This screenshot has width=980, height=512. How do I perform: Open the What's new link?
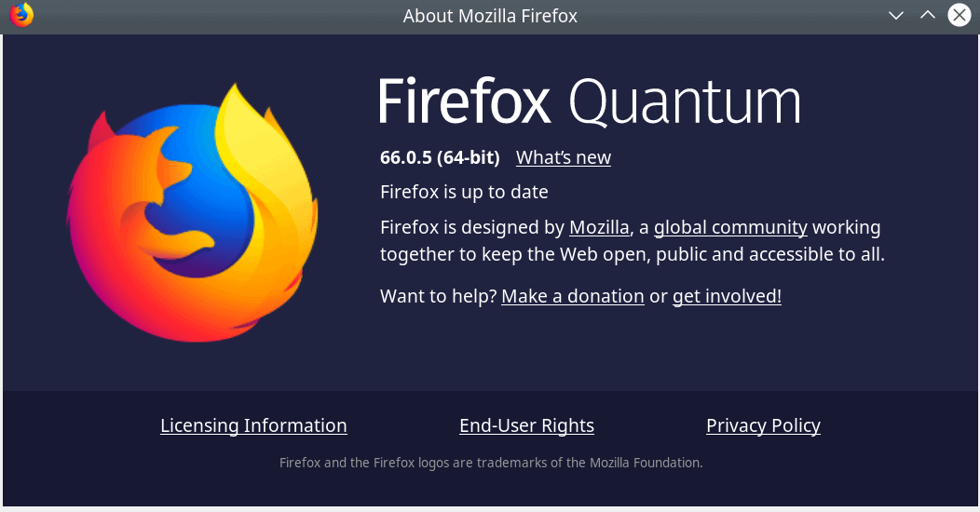[x=563, y=157]
